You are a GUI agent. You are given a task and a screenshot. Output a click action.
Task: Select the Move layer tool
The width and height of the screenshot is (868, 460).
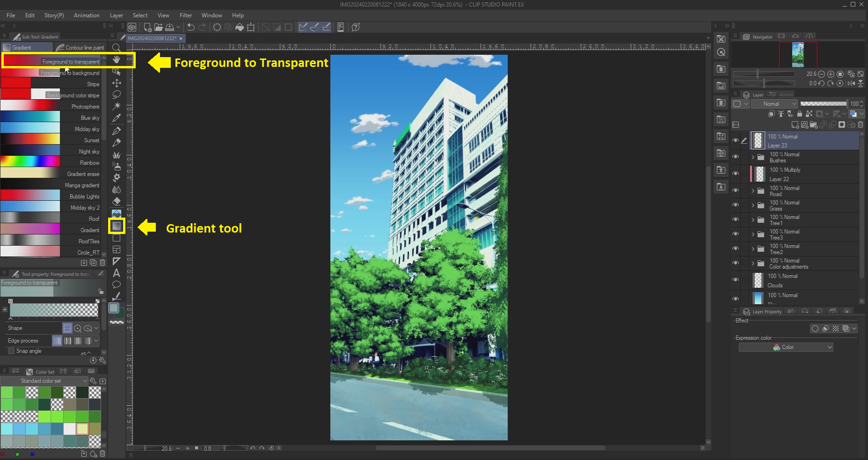[x=117, y=83]
